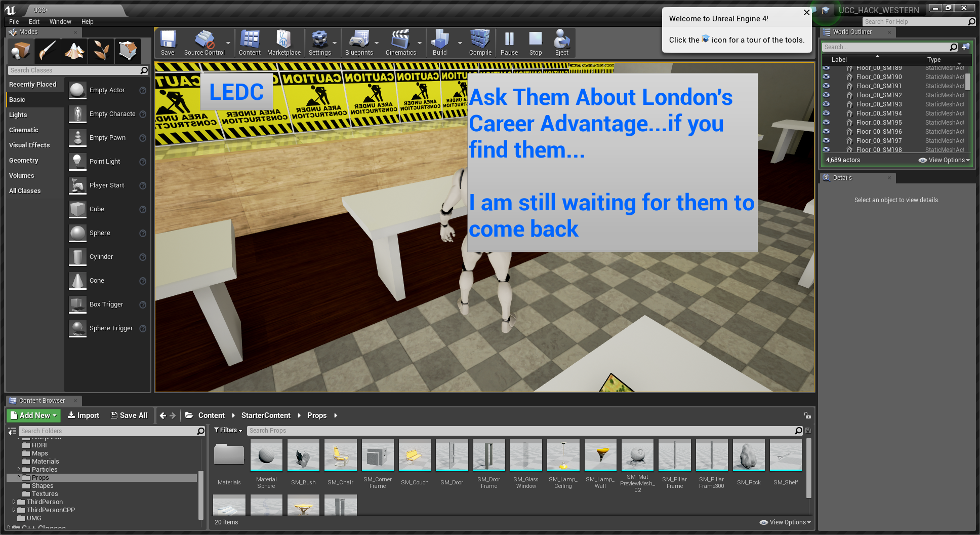Viewport: 980px width, 535px height.
Task: Select the Foliage mode icon
Action: tap(101, 51)
